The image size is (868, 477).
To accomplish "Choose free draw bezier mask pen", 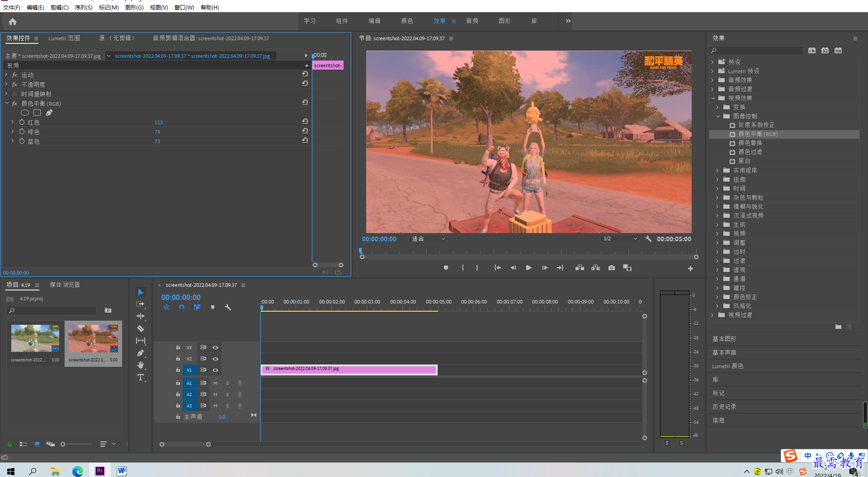I will coord(49,112).
